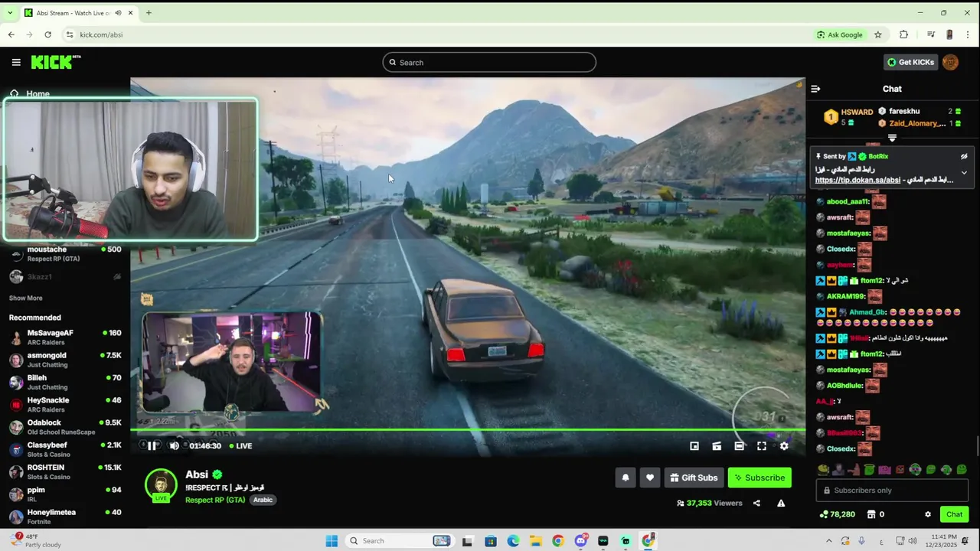Show hidden system tray icons
This screenshot has width=980, height=551.
tap(828, 541)
